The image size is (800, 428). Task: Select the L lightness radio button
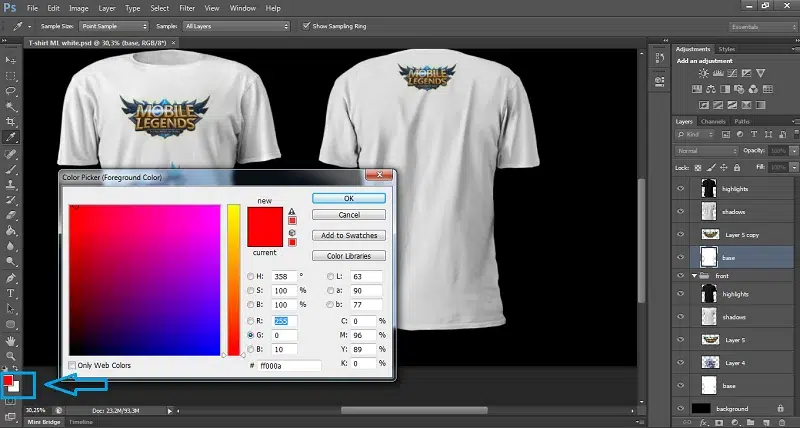coord(330,276)
